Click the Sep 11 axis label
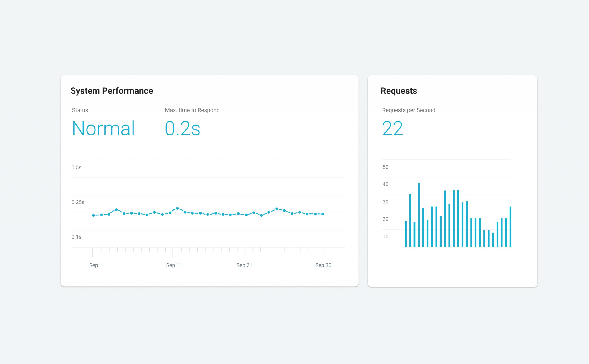This screenshot has height=364, width=589. click(174, 265)
